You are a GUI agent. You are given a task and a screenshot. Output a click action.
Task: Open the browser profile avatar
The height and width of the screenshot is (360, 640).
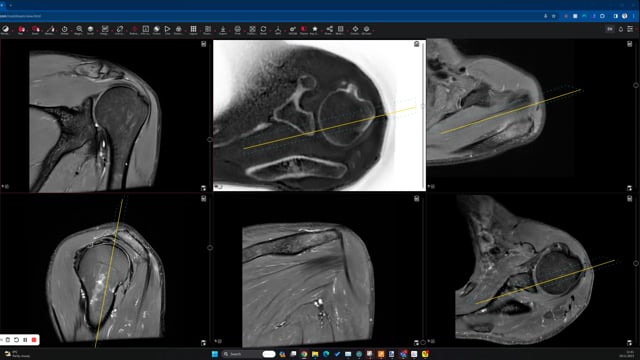click(x=624, y=16)
